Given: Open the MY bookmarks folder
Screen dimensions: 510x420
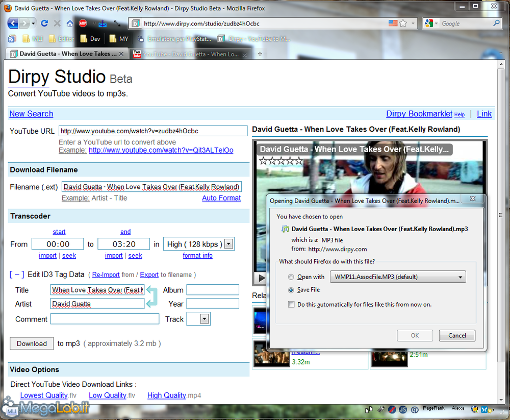Looking at the screenshot, I should (119, 39).
